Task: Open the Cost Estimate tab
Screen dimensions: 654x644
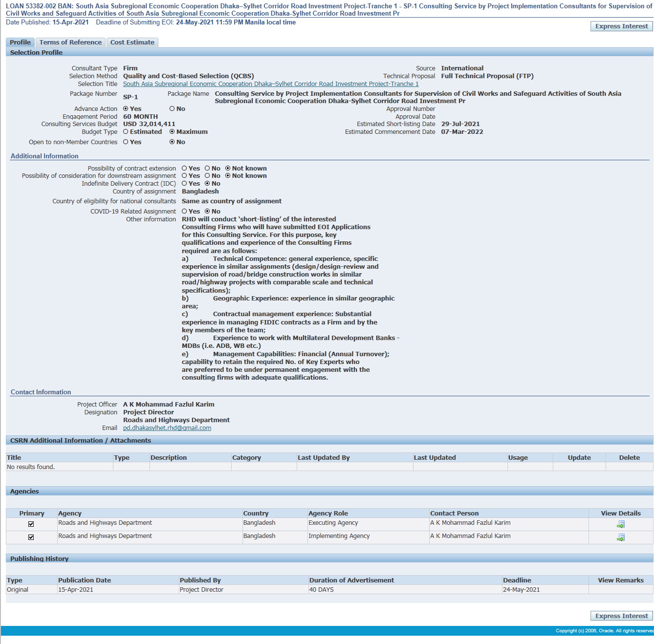Action: coord(132,43)
